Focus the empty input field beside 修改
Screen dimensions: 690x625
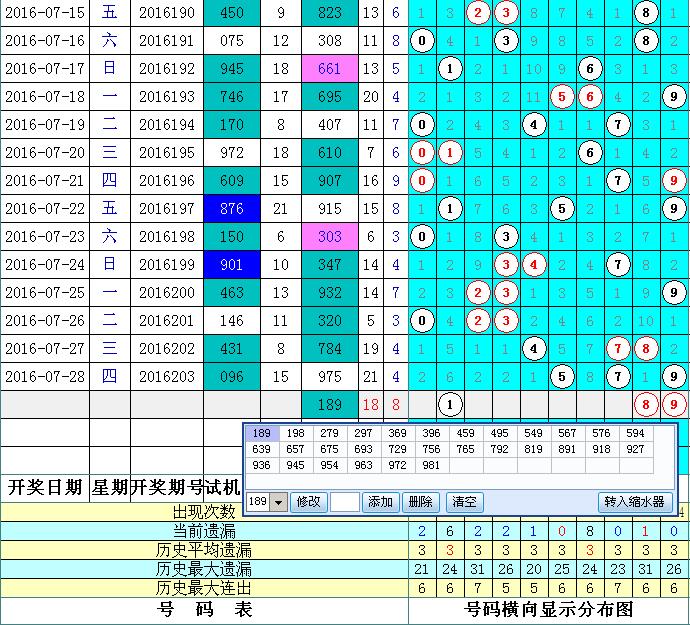click(x=345, y=502)
